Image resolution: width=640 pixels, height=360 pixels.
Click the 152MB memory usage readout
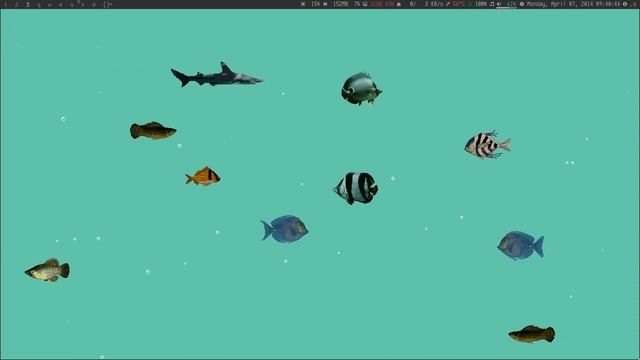(340, 4)
